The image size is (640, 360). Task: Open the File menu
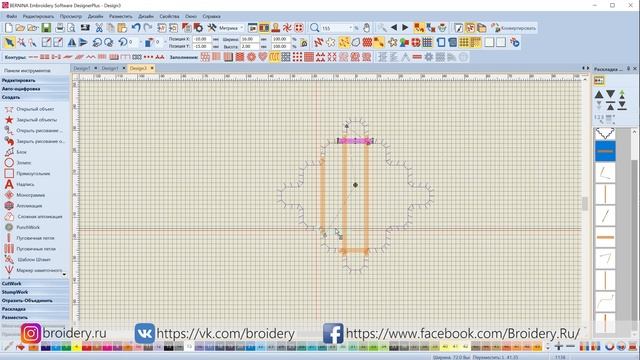click(11, 16)
